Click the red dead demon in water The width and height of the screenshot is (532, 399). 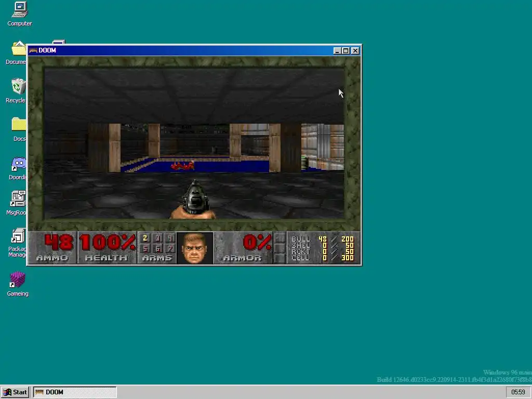(182, 166)
